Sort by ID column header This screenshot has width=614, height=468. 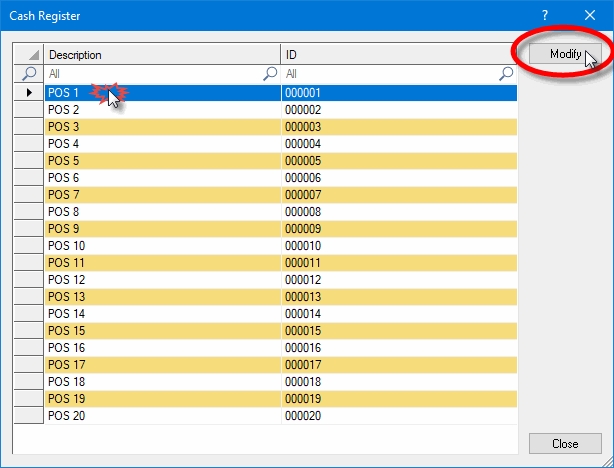(398, 55)
